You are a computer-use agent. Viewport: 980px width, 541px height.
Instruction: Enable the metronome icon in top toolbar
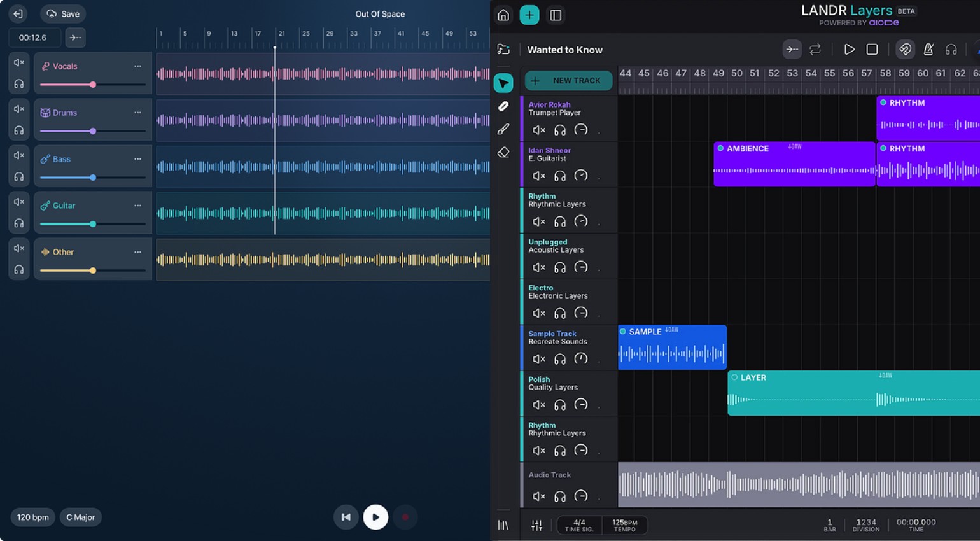tap(928, 50)
